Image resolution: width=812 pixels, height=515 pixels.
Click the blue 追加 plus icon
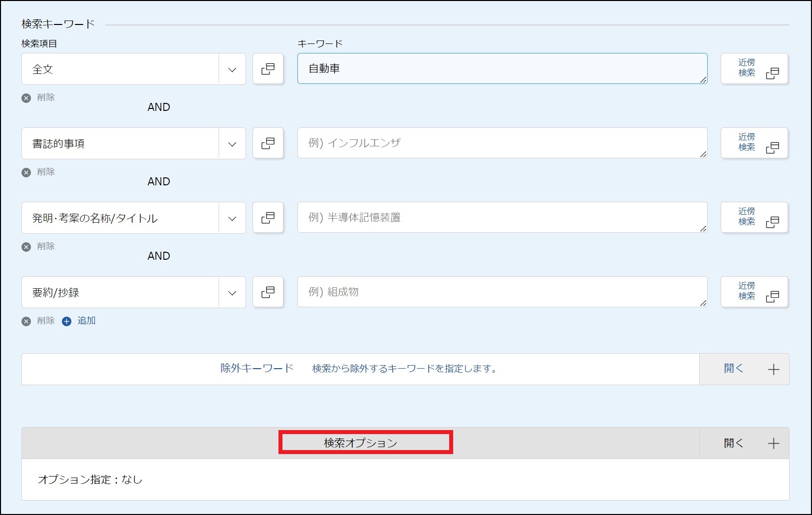[66, 321]
